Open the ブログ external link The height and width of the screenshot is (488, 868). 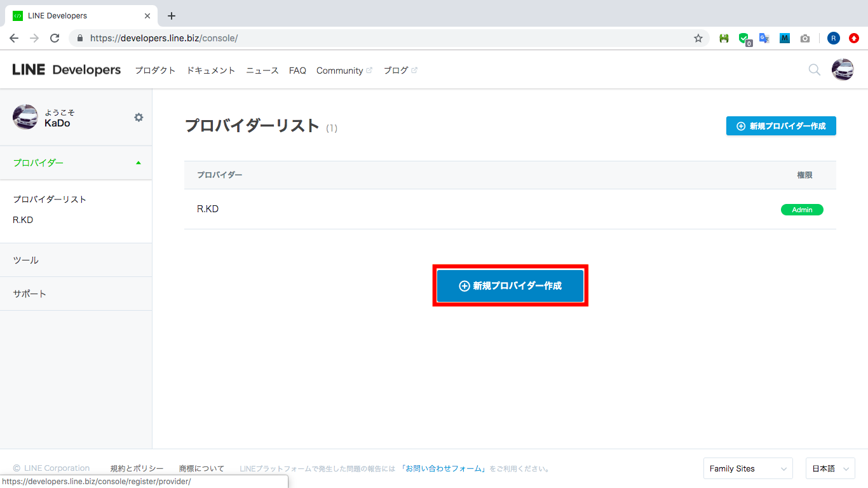[x=400, y=71]
